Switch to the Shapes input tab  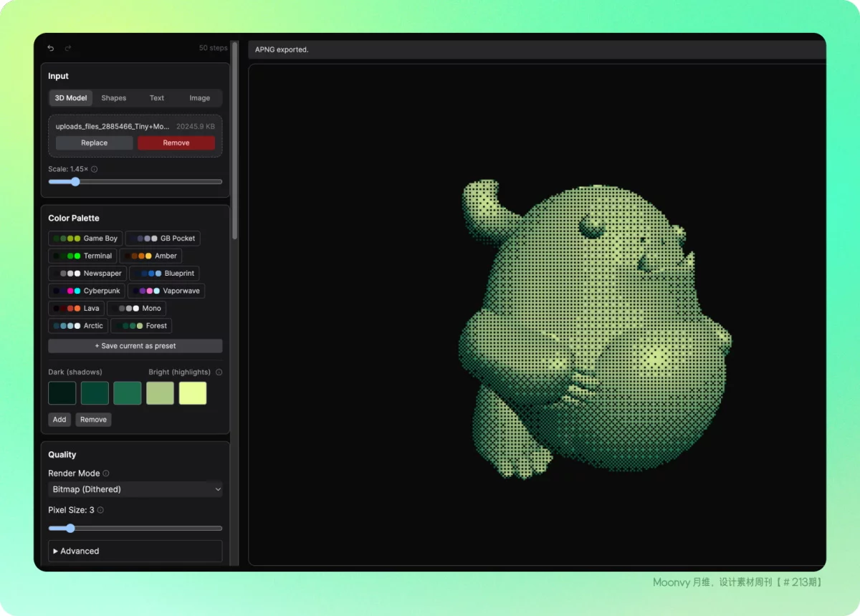click(113, 98)
